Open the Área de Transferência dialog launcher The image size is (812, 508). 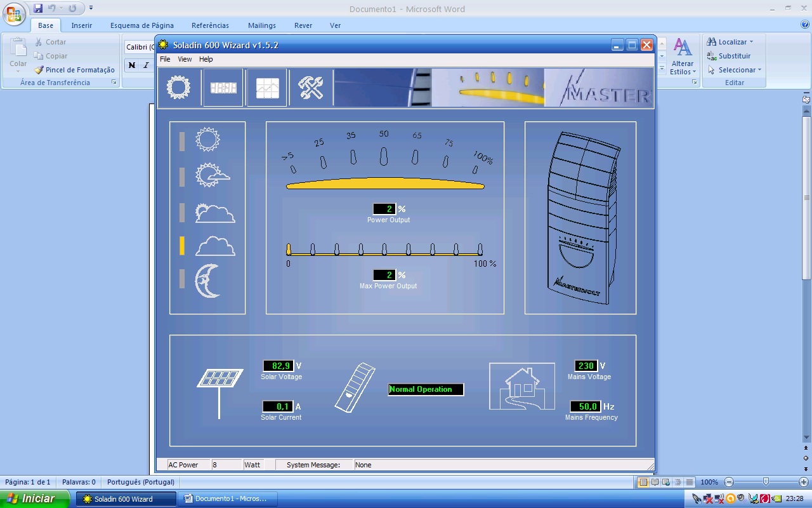pos(114,83)
